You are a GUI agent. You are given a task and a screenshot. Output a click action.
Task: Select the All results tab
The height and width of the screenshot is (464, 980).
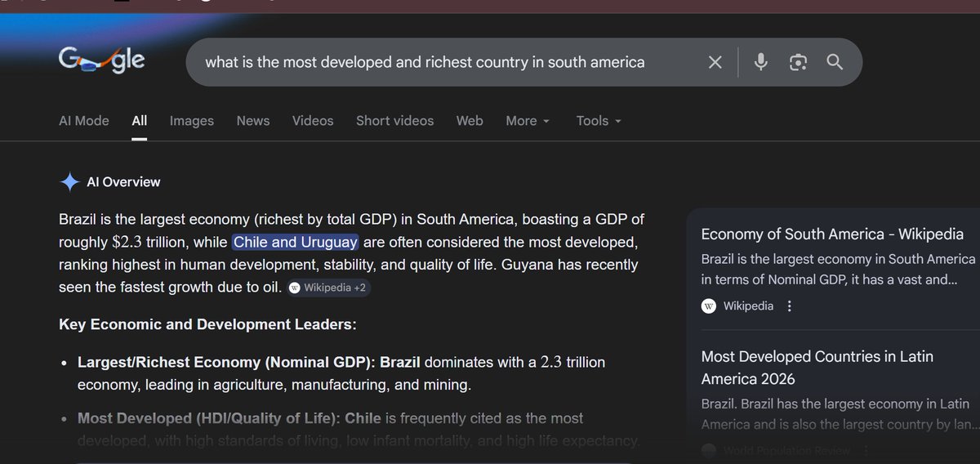pos(140,120)
